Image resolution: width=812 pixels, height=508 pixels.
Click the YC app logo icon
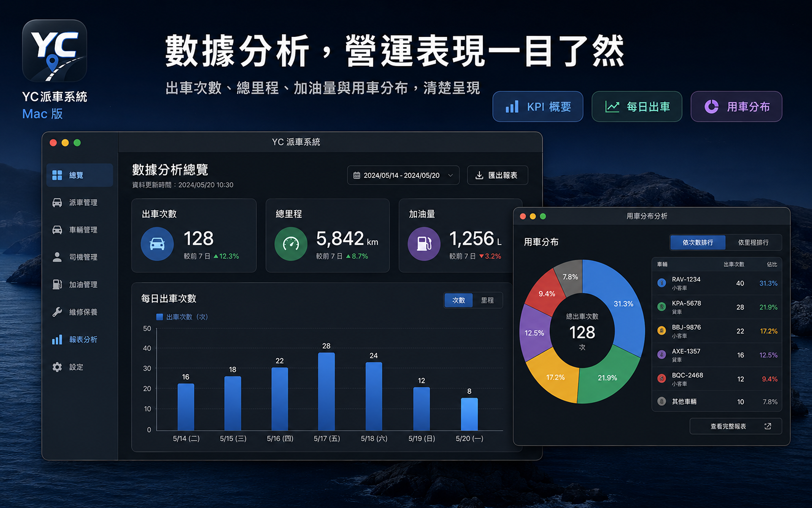(x=54, y=51)
